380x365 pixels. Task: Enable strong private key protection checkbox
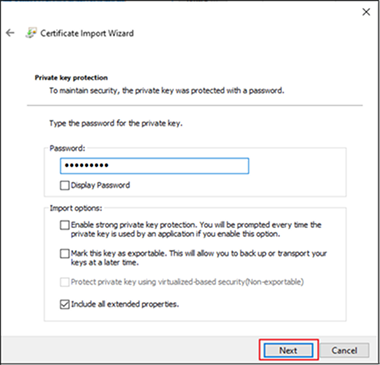pos(64,225)
